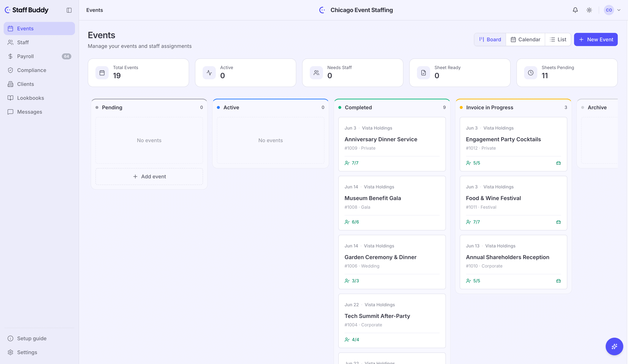Click staff count 7/7 on Food & Wine Festival
This screenshot has height=364, width=628.
tap(473, 222)
